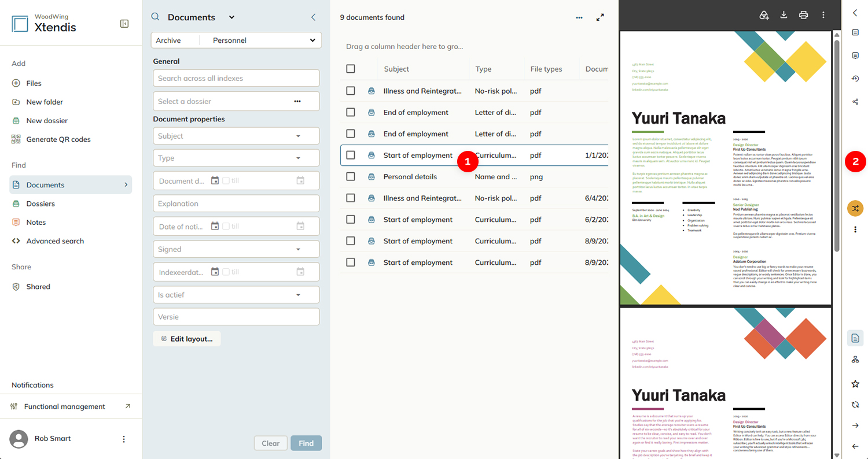Check the box for the Personal details row
Screen dimensions: 868x459
point(351,176)
